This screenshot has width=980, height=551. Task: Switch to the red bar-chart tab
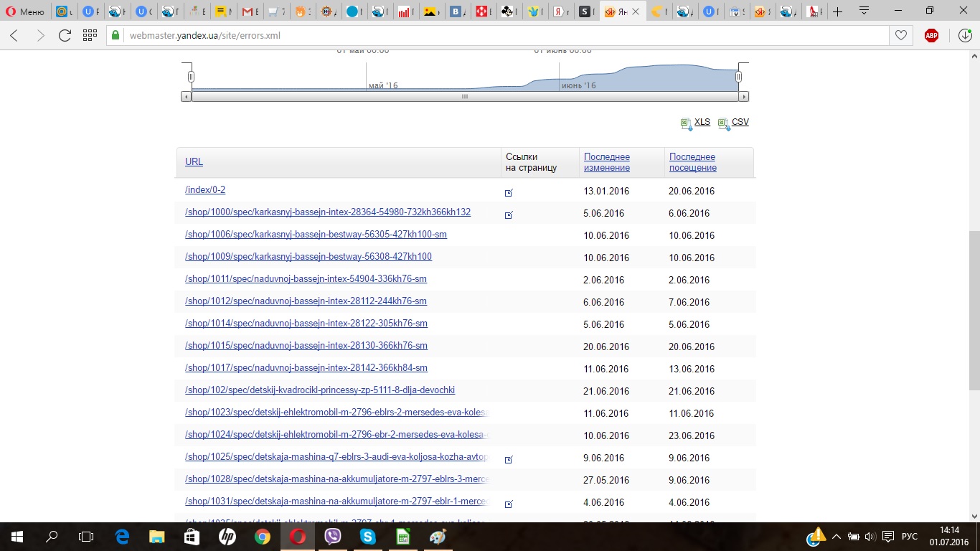pyautogui.click(x=406, y=11)
